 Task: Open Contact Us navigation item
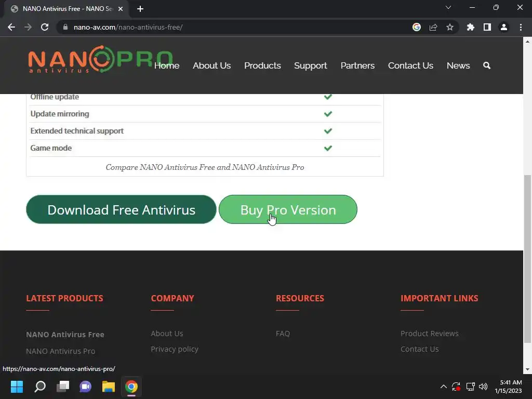pos(410,65)
